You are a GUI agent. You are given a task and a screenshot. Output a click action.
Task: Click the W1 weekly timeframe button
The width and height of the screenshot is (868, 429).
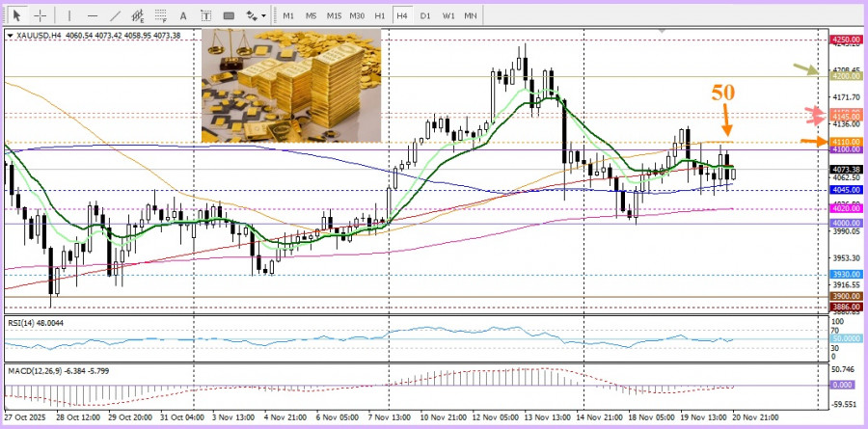pos(448,15)
